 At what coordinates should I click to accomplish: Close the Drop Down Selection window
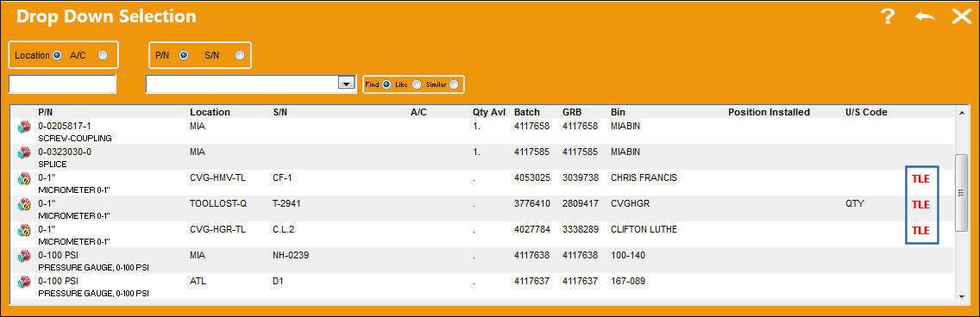[x=962, y=17]
